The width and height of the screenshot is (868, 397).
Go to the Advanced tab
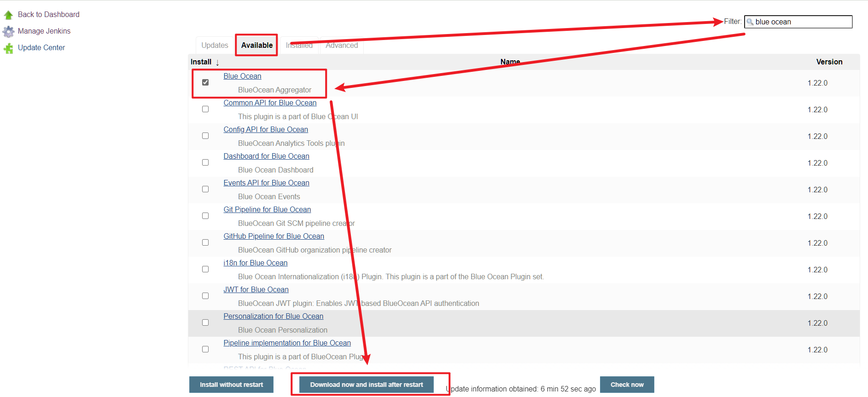point(342,45)
